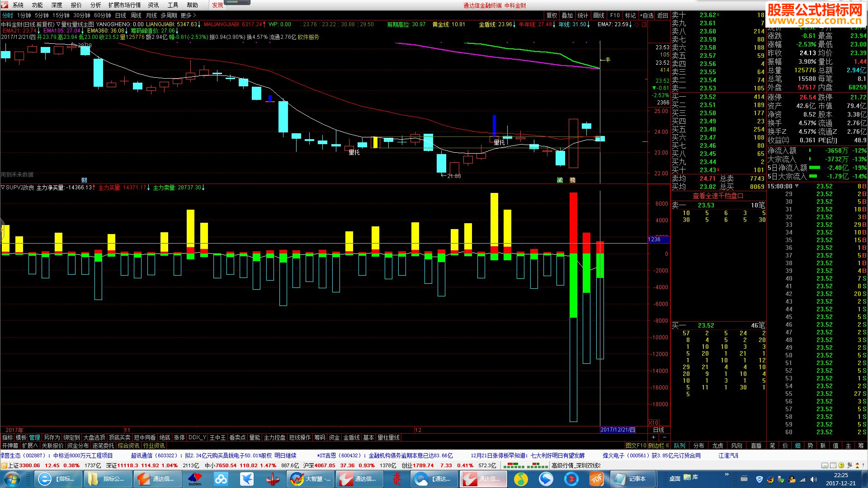The width and height of the screenshot is (868, 488).
Task: Click the X10 scale label on volume axis
Action: [x=654, y=423]
